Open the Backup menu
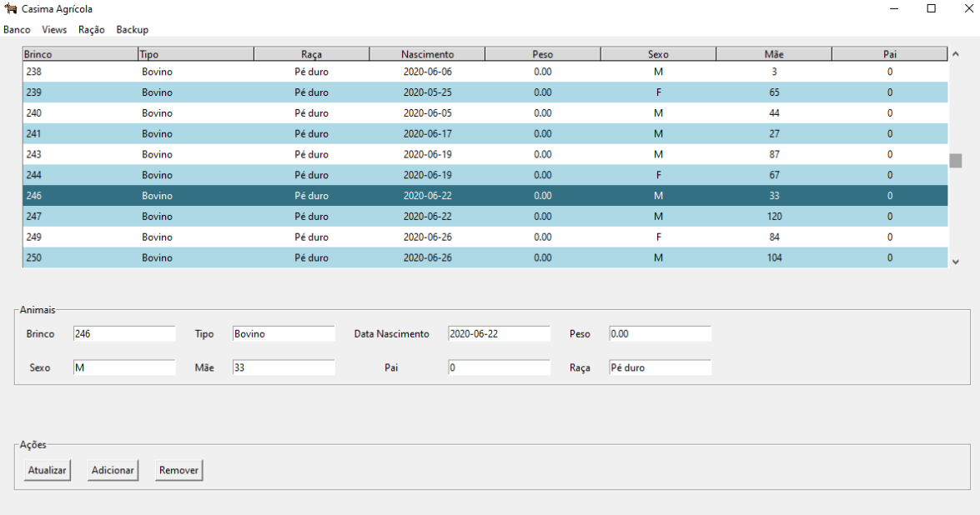This screenshot has height=515, width=980. click(132, 30)
